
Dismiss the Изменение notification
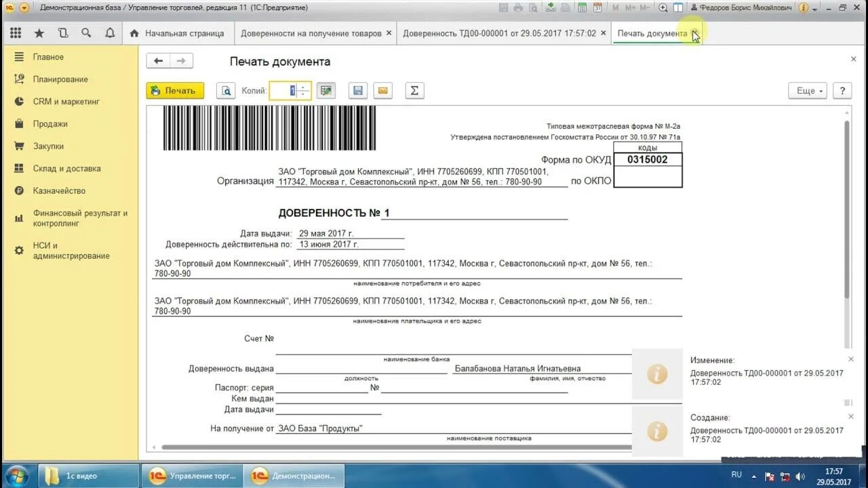[x=851, y=359]
